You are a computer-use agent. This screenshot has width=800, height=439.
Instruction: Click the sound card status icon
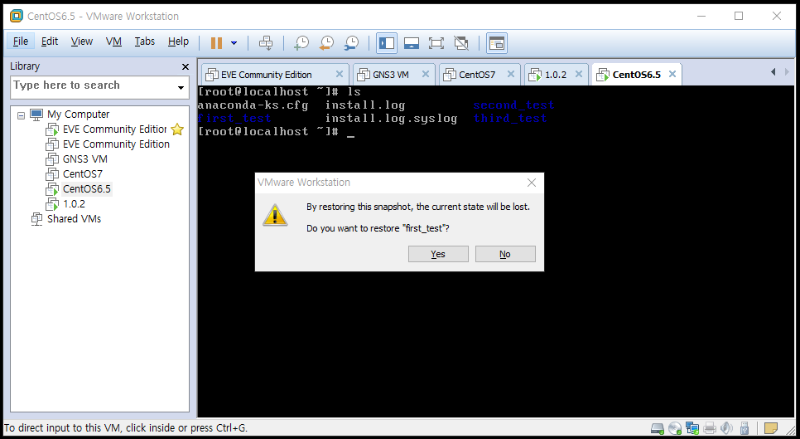pos(727,428)
